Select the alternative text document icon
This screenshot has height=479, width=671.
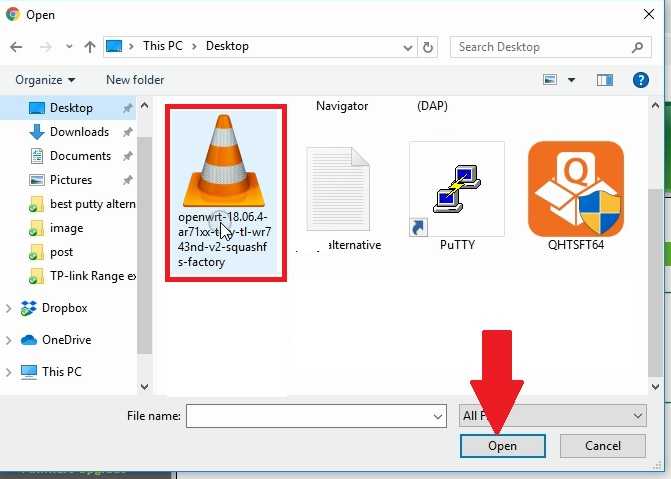click(x=338, y=189)
